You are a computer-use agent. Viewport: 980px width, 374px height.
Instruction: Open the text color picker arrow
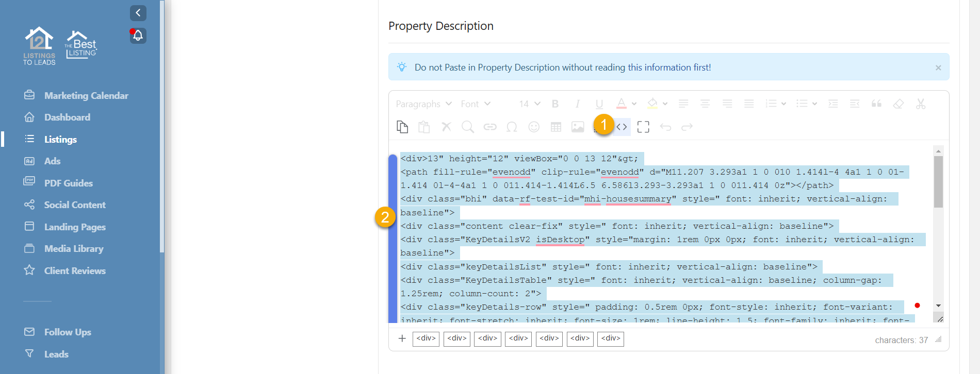tap(634, 104)
